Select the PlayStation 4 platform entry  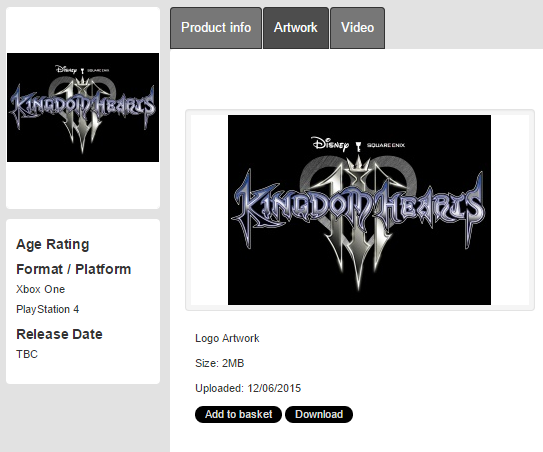point(48,309)
